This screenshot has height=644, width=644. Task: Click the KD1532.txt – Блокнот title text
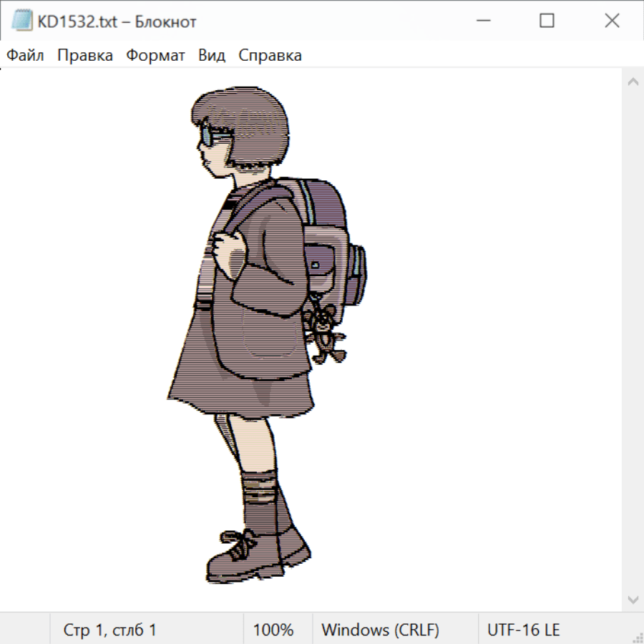[x=117, y=21]
